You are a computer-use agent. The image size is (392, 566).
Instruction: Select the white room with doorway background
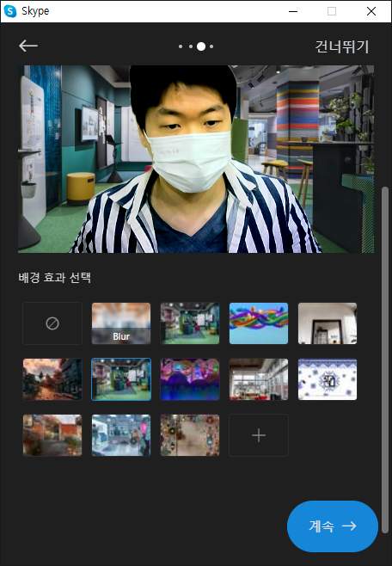328,323
